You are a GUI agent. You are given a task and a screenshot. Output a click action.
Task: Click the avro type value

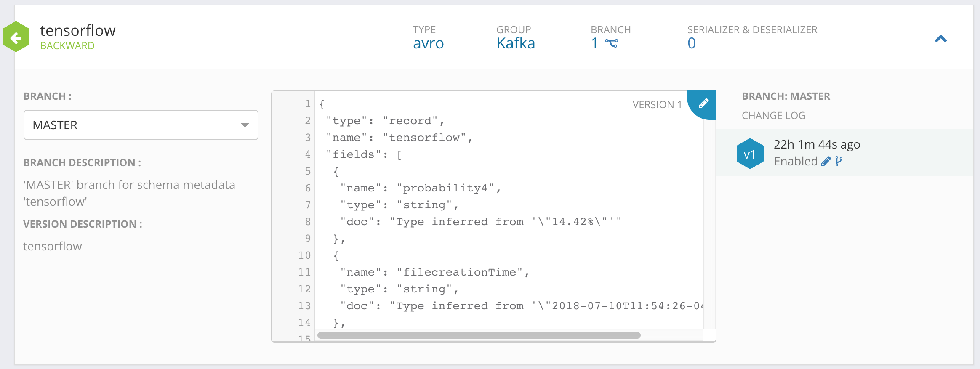tap(428, 43)
